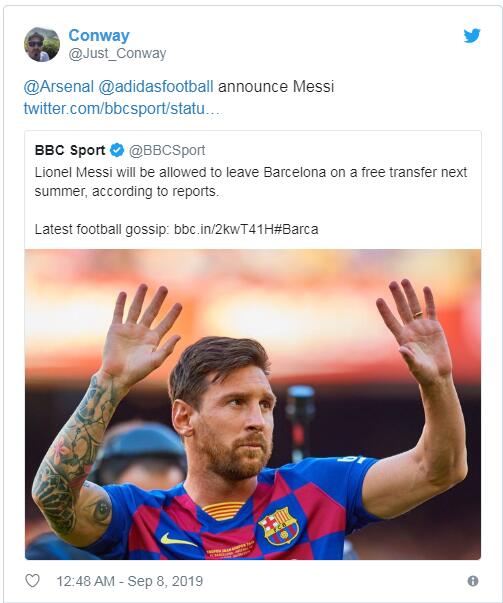503x603 pixels.
Task: Click the @Just_Conway handle
Action: tap(117, 53)
